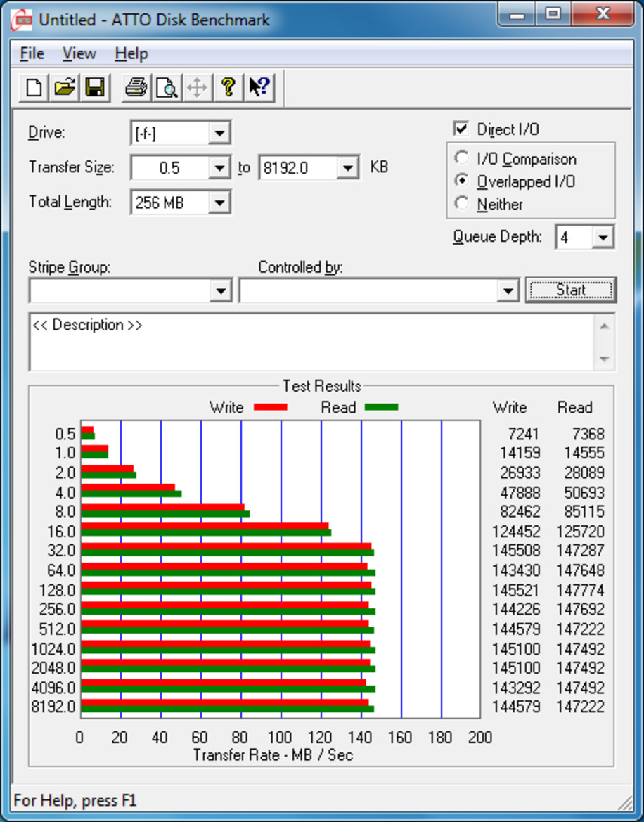Viewport: 644px width, 822px height.
Task: Click the 512.0 row label
Action: [58, 629]
